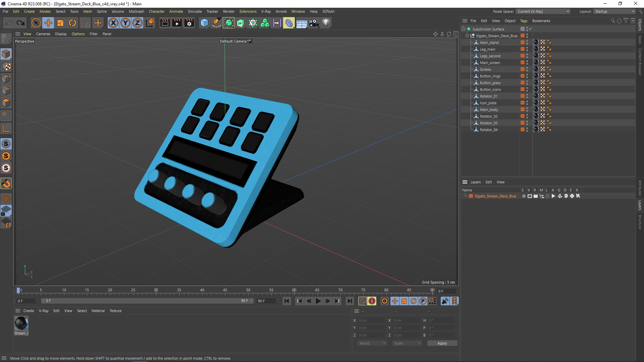Add a Camera object
This screenshot has height=362, width=644.
[314, 23]
